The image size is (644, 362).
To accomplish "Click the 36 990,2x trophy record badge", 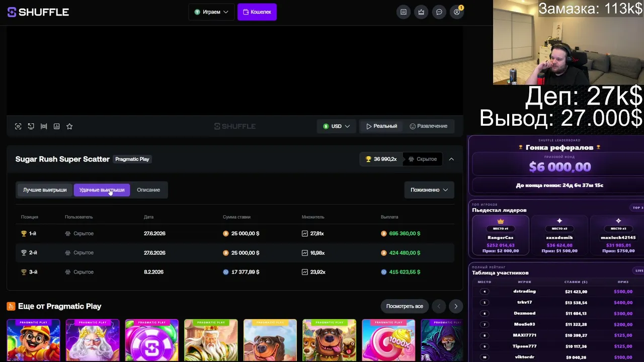I will pyautogui.click(x=381, y=159).
